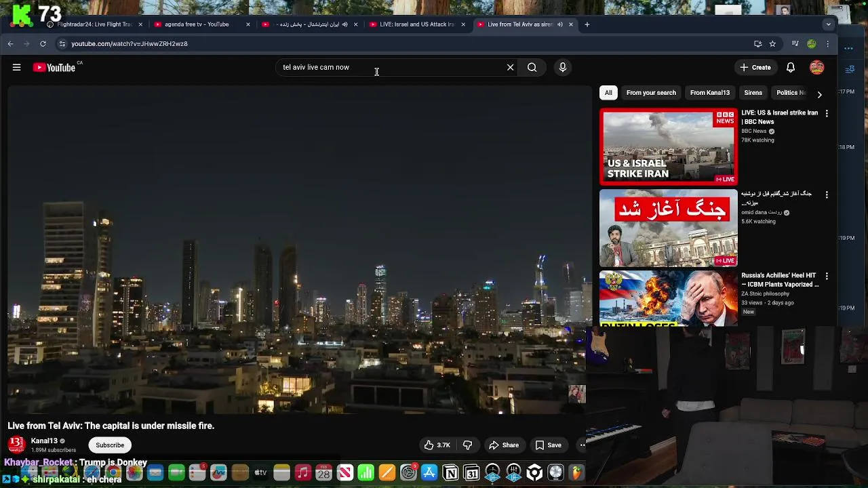Open 'LIVE: US & Israel strike Iran' title

tap(780, 117)
